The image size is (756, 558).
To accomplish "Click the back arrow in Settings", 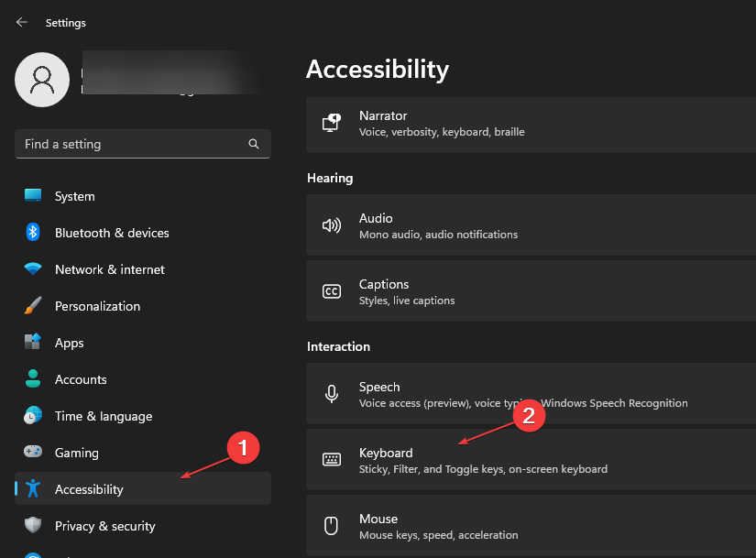I will [22, 22].
